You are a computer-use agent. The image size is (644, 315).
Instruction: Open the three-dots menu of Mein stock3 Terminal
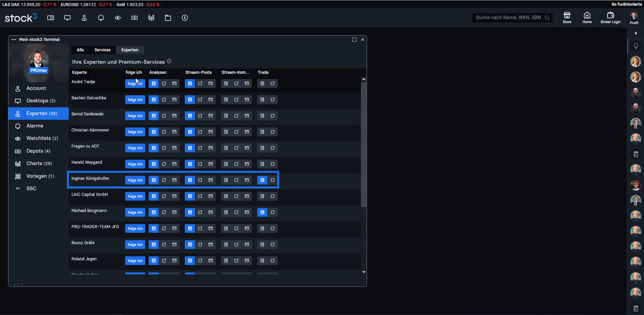coord(14,40)
